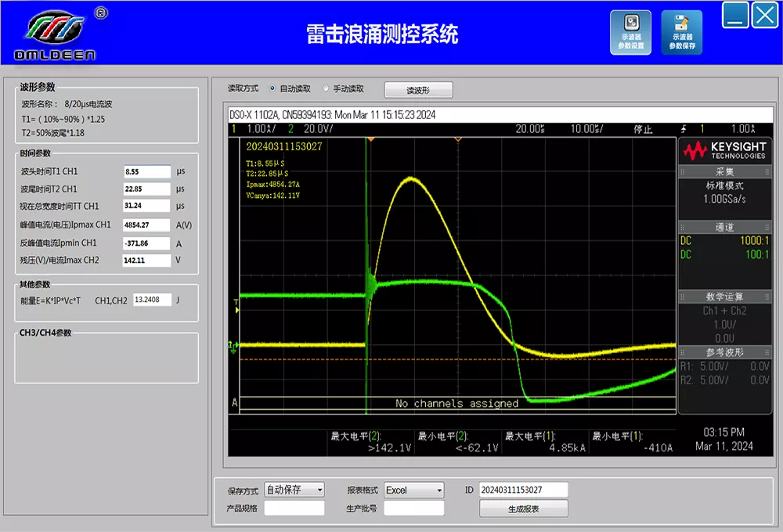Select the auto read (自动读取) radio button
The height and width of the screenshot is (532, 783).
pyautogui.click(x=272, y=89)
